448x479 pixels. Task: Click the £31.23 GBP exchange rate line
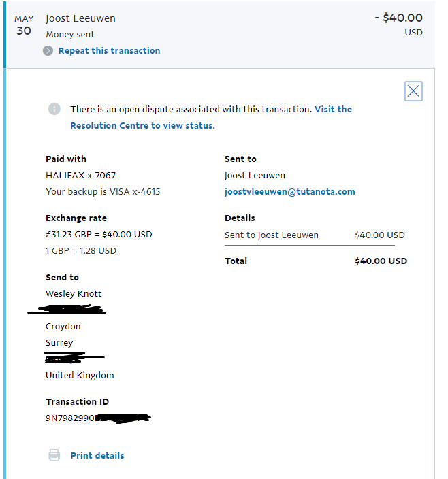tap(99, 235)
